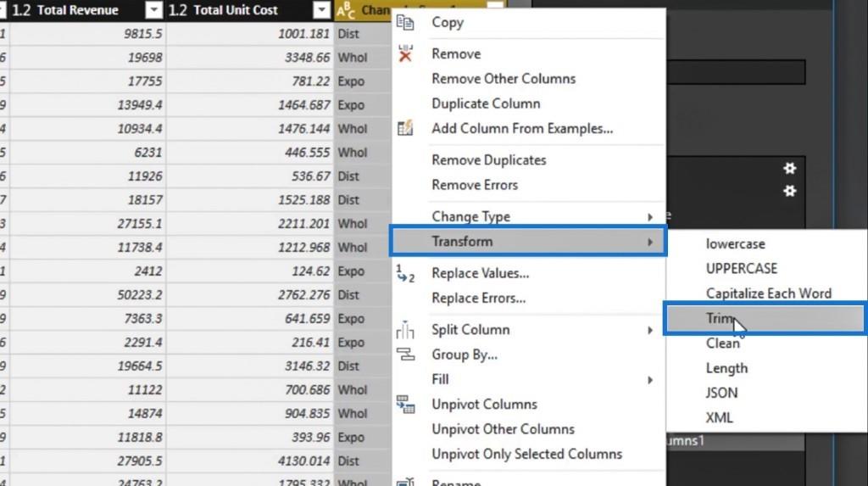Select Add Column From Examples...
868x486 pixels.
click(522, 129)
